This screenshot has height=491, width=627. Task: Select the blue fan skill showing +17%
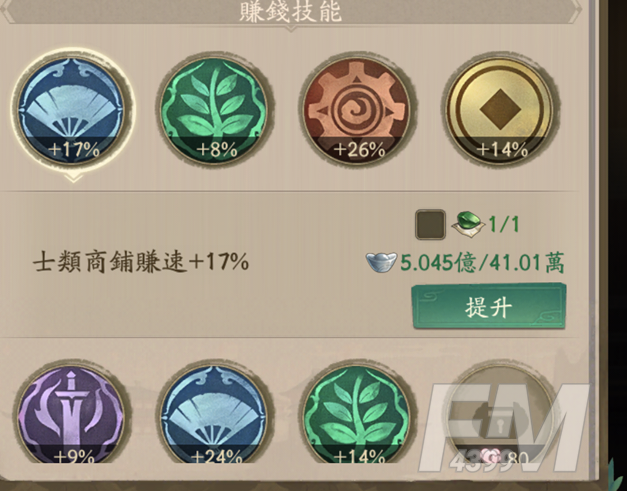tap(72, 111)
